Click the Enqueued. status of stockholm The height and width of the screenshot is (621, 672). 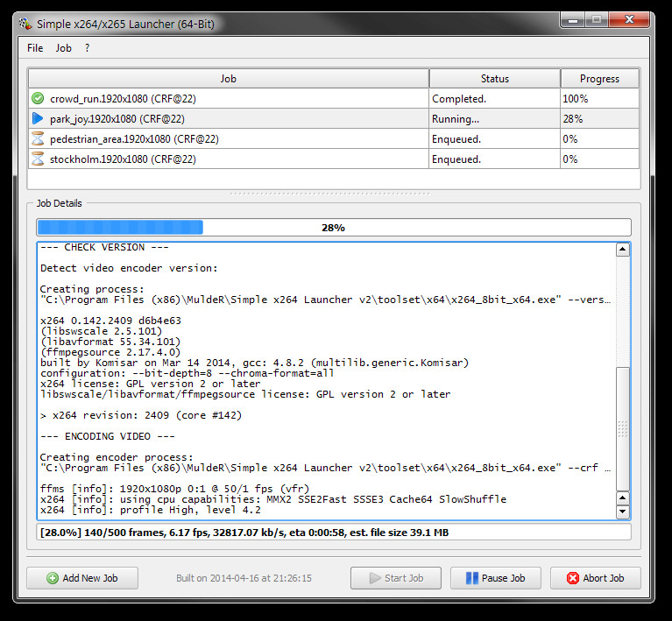[494, 159]
